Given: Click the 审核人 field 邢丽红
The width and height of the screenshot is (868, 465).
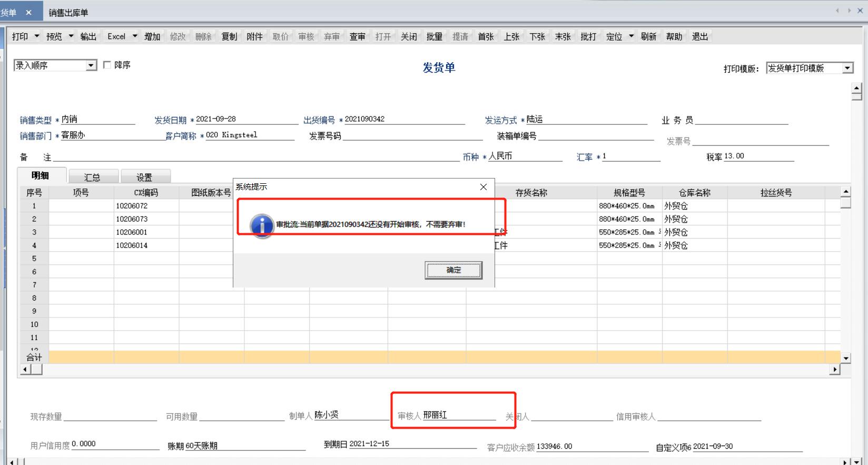Looking at the screenshot, I should [x=459, y=415].
